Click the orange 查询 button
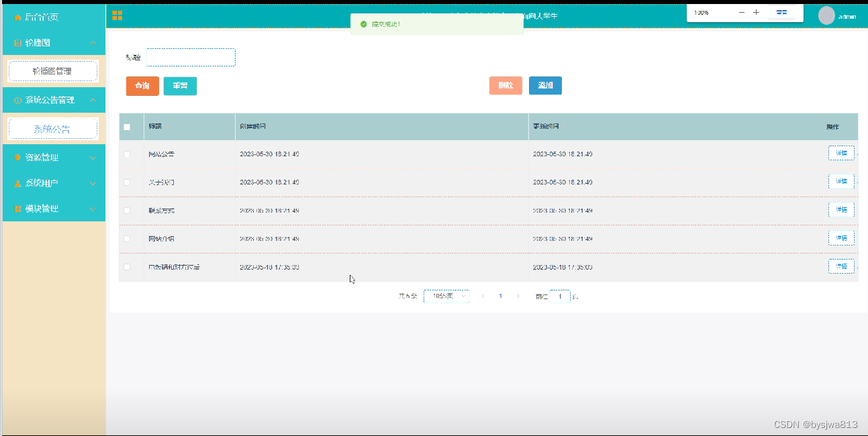 [142, 86]
